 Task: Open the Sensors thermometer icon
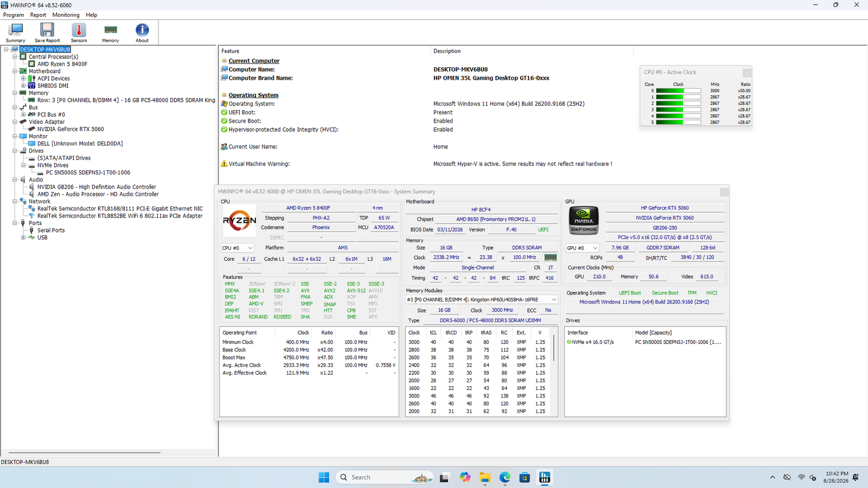coord(79,33)
